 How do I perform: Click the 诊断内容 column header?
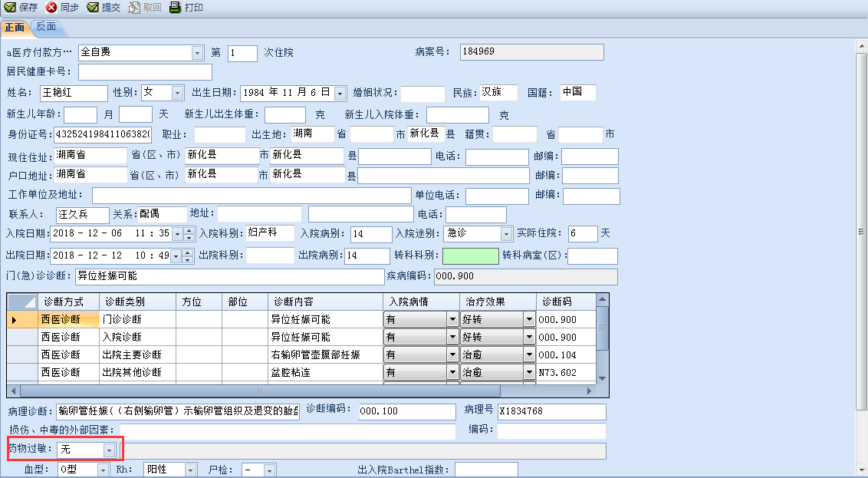coord(325,302)
